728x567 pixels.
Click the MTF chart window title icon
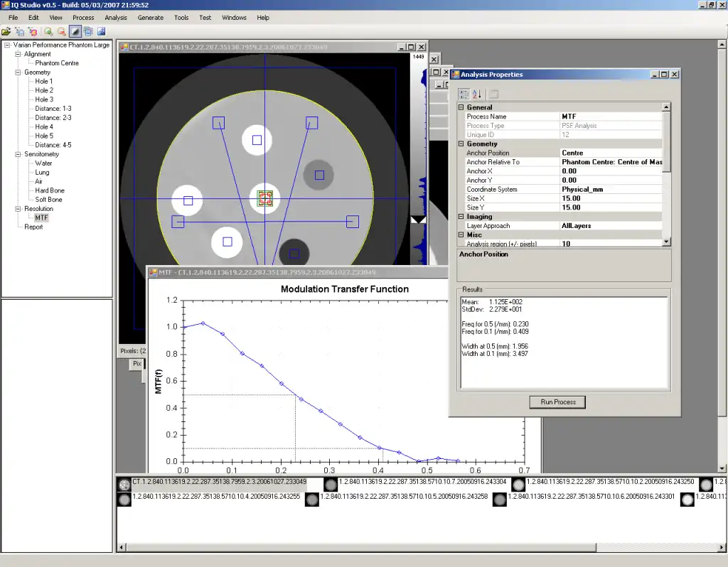click(154, 272)
